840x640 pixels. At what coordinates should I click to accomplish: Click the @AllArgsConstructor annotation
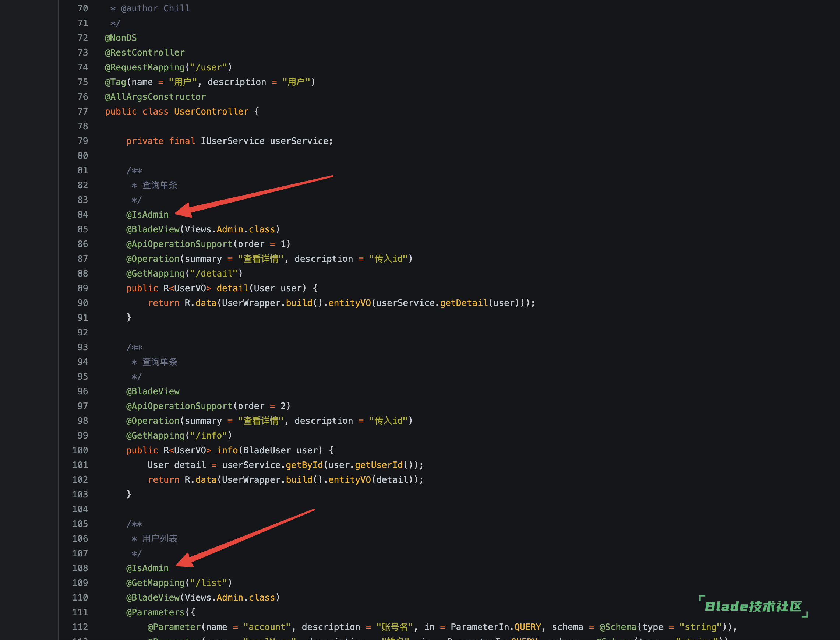pyautogui.click(x=155, y=97)
